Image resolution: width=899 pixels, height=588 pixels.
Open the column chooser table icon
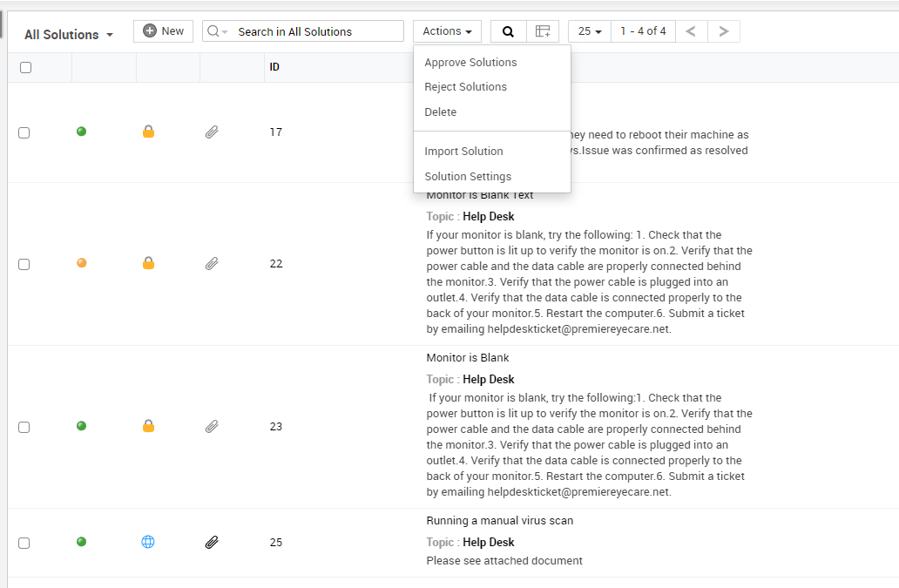(543, 31)
